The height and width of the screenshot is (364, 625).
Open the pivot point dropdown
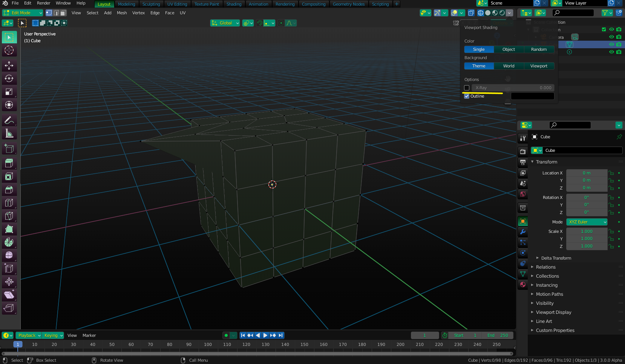tap(248, 23)
